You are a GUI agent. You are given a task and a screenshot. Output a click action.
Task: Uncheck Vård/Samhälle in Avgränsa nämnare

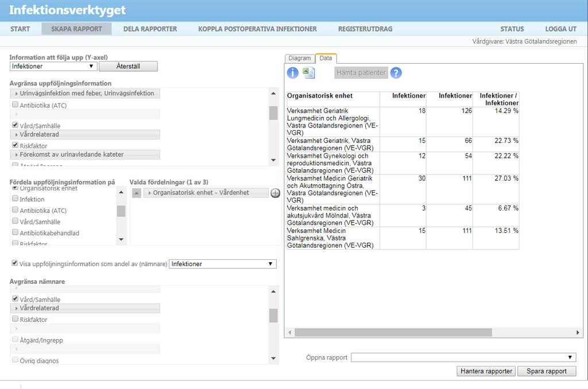coord(16,299)
